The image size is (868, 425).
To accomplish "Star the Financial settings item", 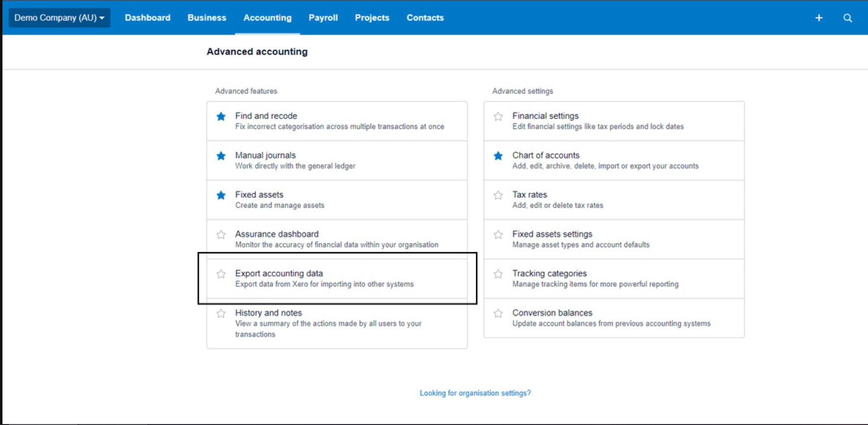I will pyautogui.click(x=498, y=117).
